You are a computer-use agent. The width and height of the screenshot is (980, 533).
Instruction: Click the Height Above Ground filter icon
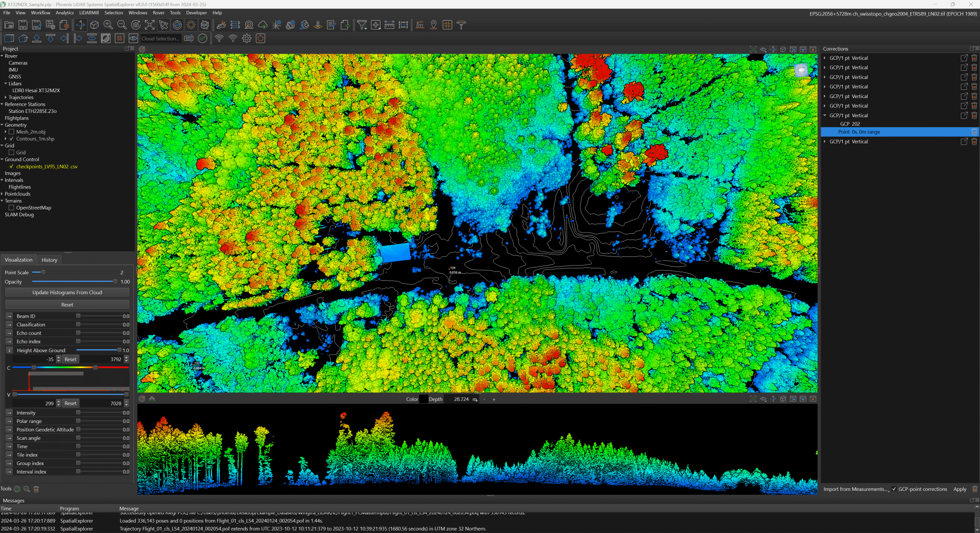9,350
